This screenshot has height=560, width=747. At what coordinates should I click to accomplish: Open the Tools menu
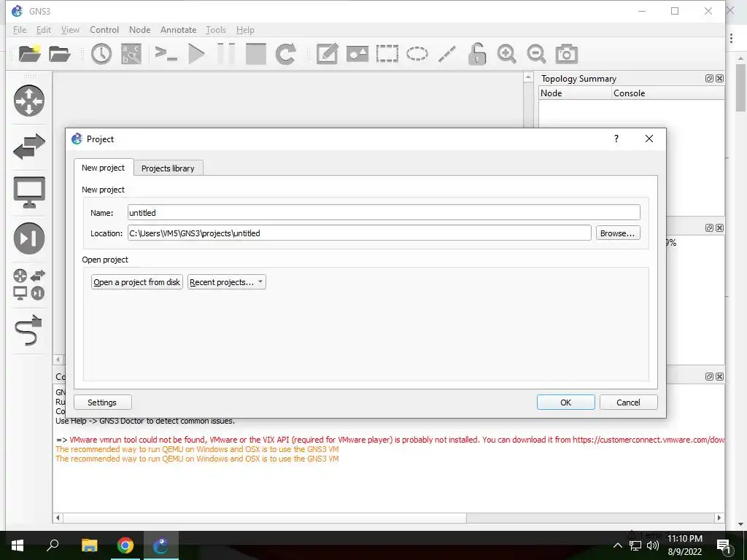click(x=216, y=29)
